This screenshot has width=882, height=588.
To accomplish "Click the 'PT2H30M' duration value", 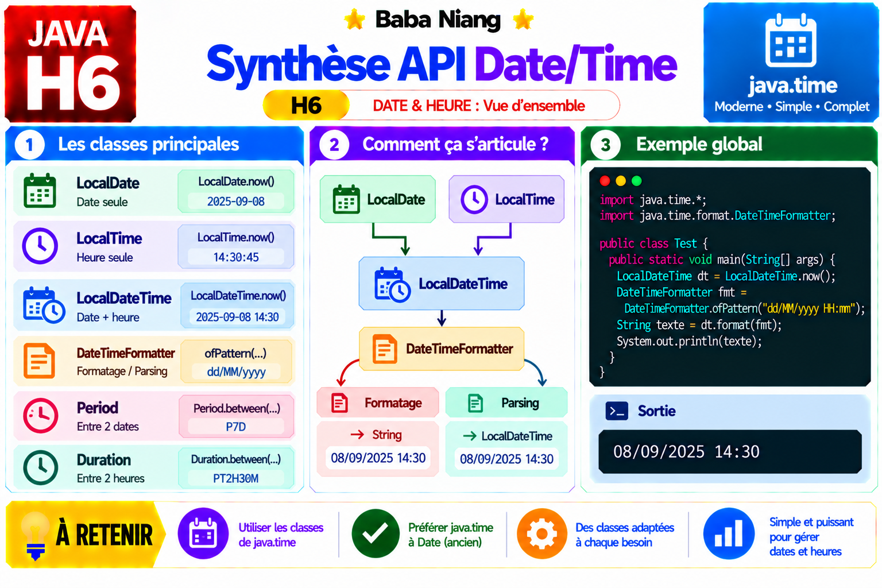I will click(236, 478).
